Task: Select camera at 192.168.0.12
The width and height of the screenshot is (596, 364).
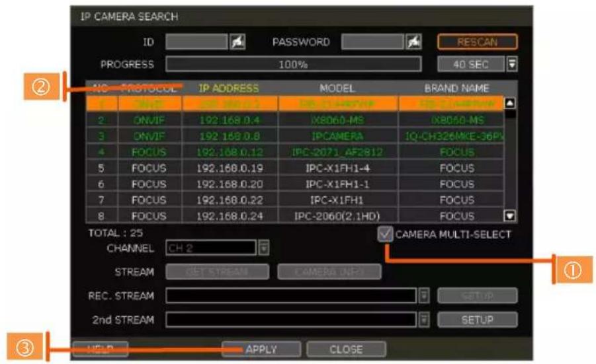Action: point(295,152)
